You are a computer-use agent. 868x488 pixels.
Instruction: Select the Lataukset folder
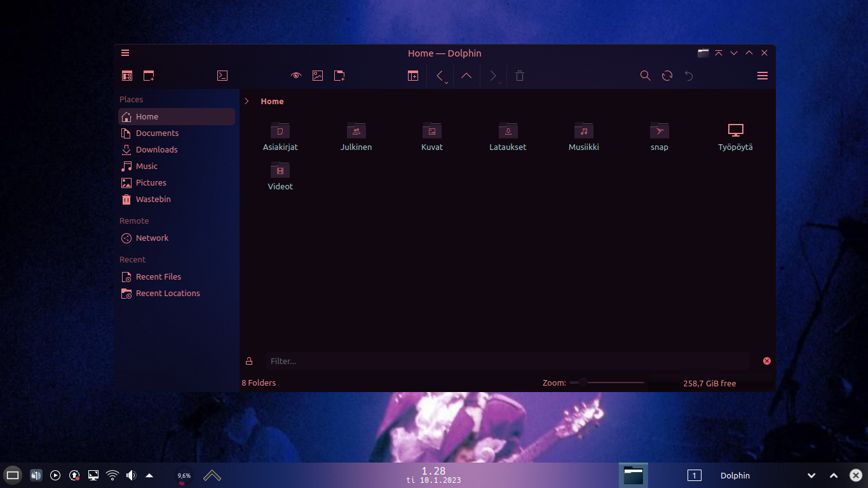[508, 137]
